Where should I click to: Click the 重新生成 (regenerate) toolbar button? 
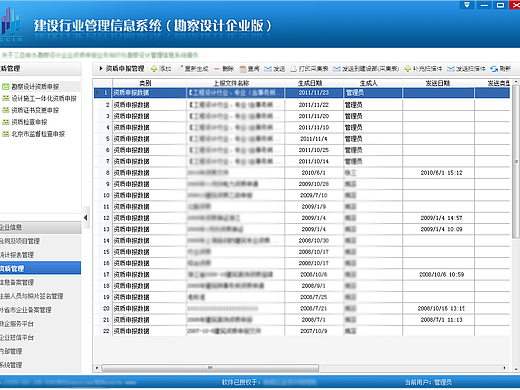[193, 69]
